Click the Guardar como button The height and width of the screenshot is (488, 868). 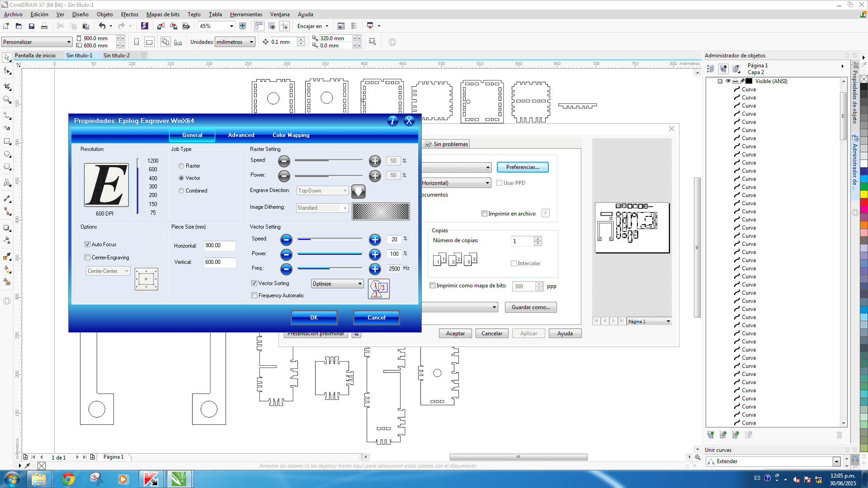(x=531, y=307)
